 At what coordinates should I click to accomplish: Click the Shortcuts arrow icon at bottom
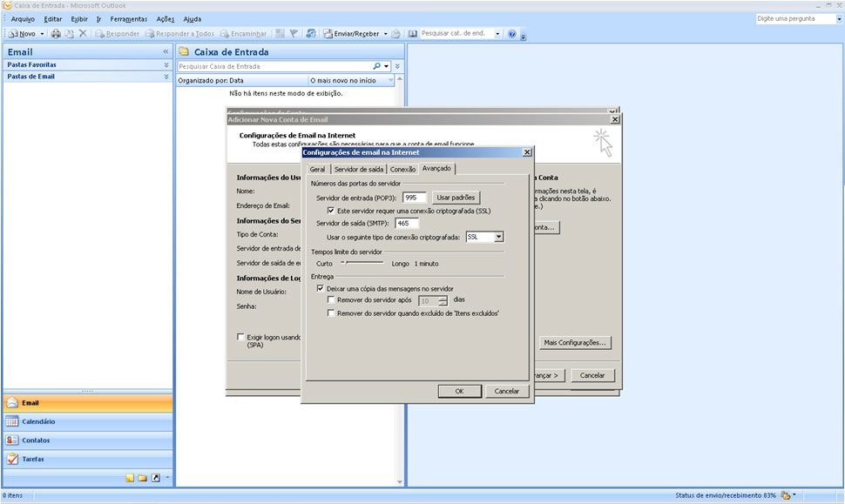point(155,478)
